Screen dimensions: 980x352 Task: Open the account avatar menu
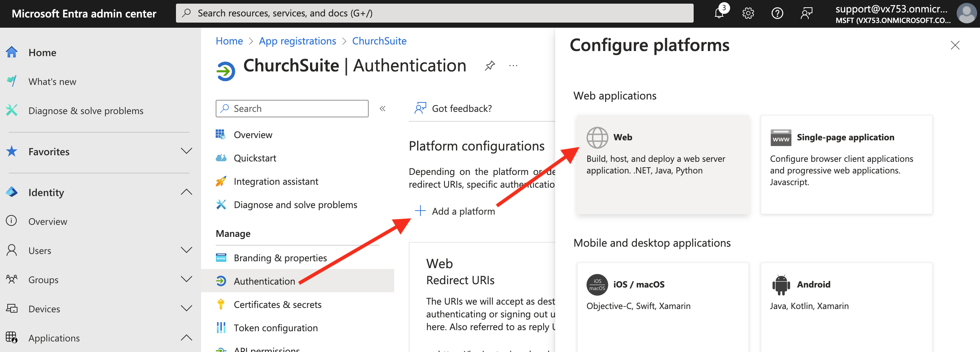pos(966,13)
